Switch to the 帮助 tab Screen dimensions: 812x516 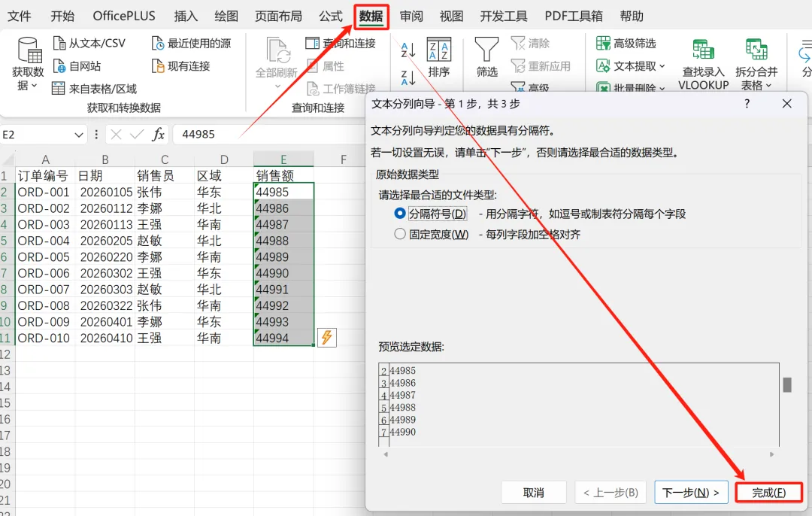click(x=632, y=16)
